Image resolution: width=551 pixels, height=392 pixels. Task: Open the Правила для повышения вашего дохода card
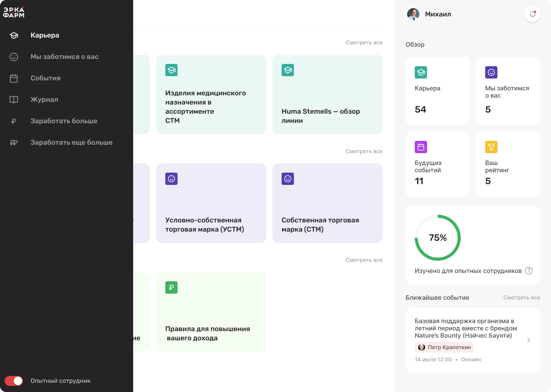(211, 312)
